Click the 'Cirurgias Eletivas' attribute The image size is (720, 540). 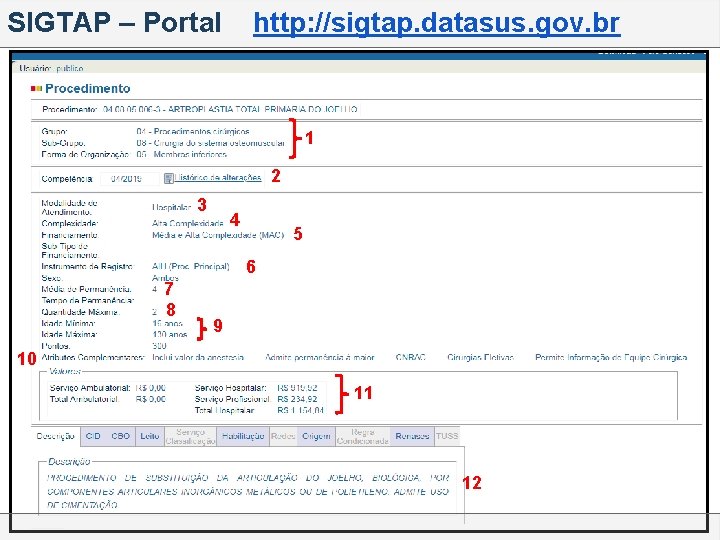(x=480, y=357)
